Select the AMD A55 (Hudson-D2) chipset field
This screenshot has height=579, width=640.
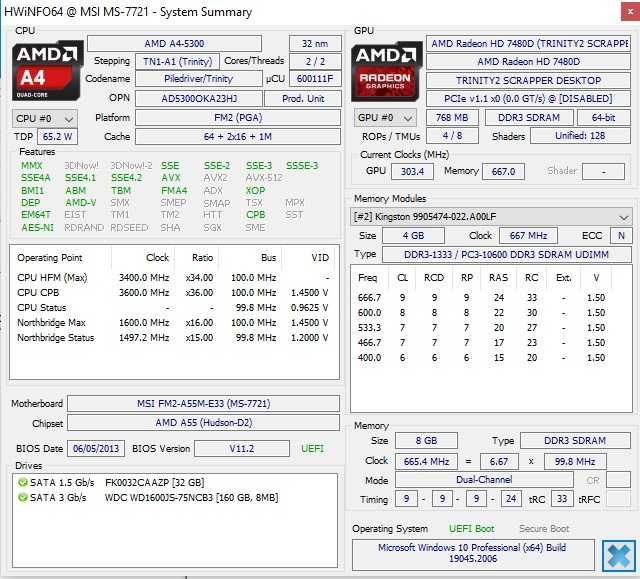tap(203, 423)
